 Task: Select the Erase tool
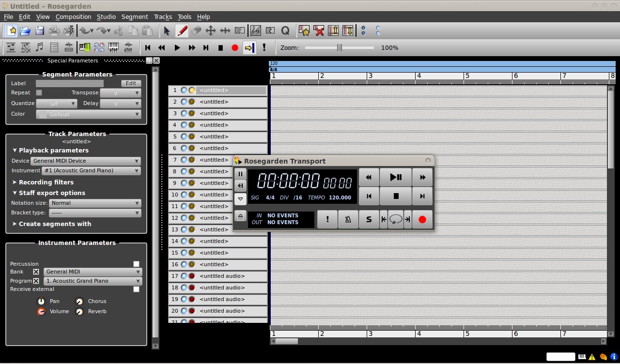coord(196,31)
